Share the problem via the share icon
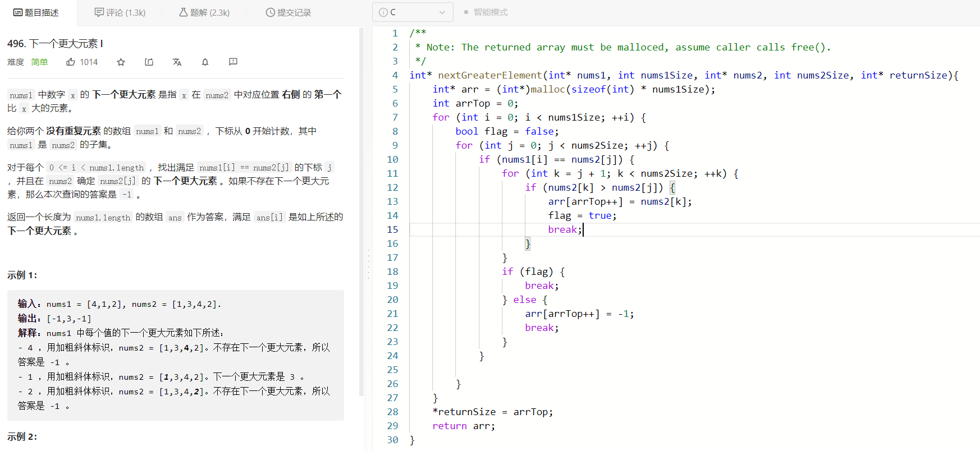 (149, 62)
